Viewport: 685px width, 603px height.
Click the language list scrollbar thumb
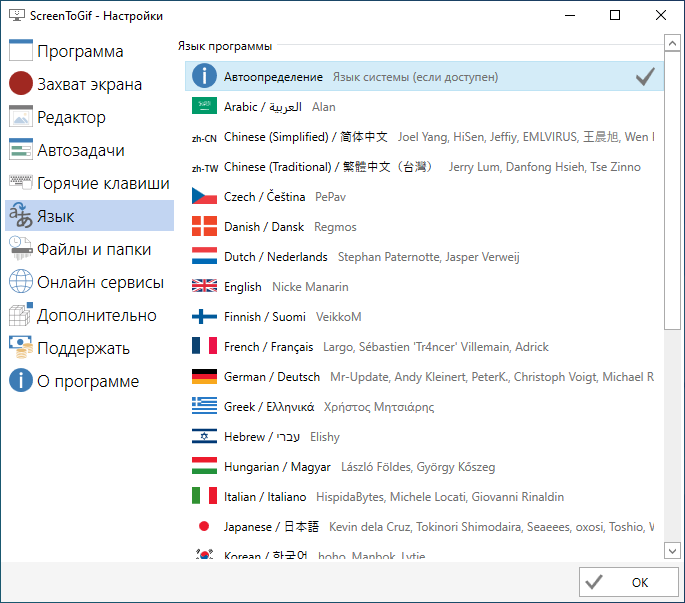point(672,191)
